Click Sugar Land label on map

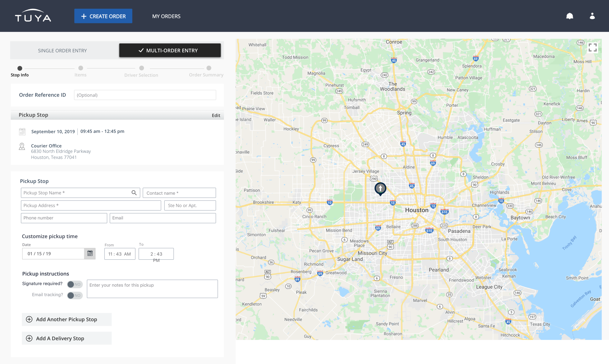(350, 259)
